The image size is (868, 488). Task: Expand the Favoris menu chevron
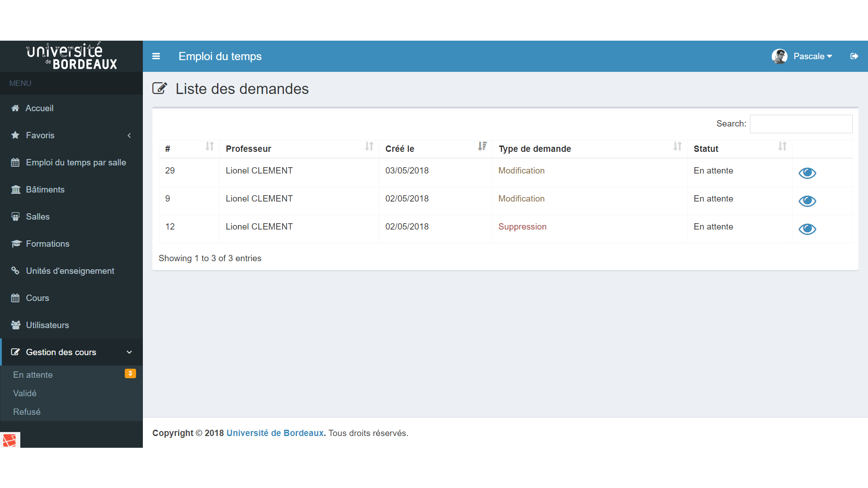[x=129, y=135]
